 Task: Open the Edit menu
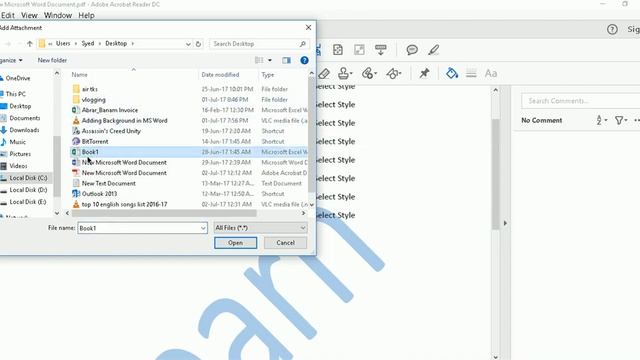click(8, 16)
